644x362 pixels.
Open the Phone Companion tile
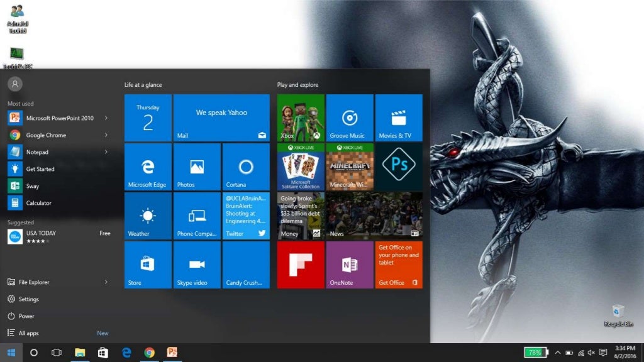pyautogui.click(x=197, y=216)
